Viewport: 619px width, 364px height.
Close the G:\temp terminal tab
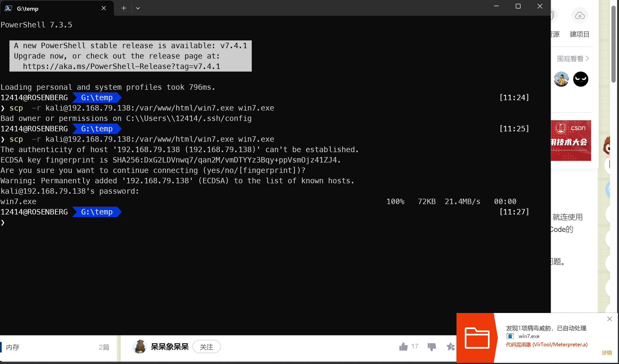104,8
